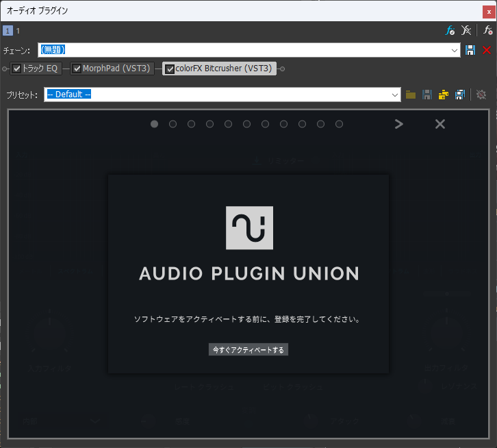Select the sixth page dot

coord(246,124)
